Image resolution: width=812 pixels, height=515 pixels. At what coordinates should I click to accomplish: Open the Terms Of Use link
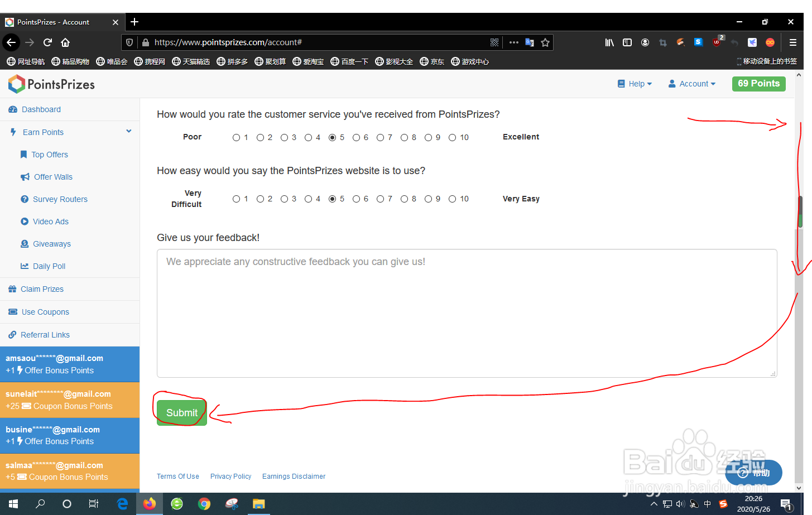tap(177, 477)
